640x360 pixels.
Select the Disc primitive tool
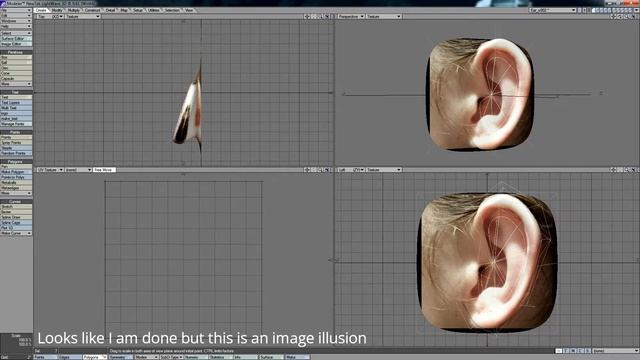tap(16, 68)
